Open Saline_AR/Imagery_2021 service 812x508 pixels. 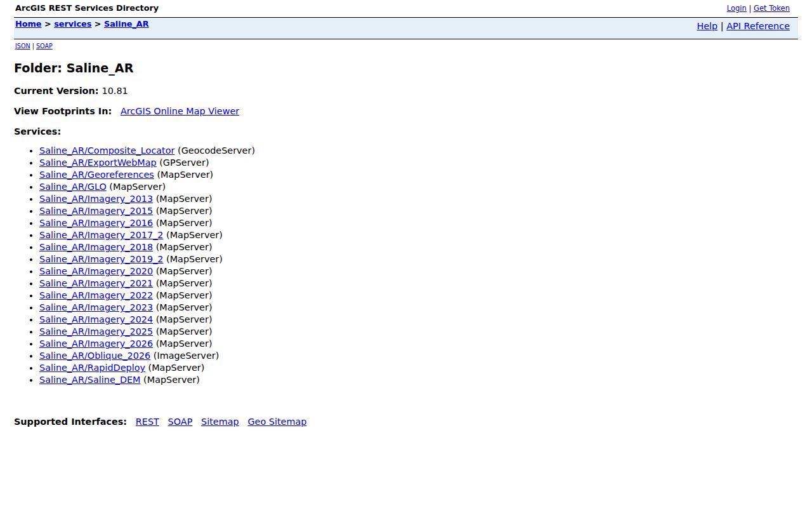point(96,283)
